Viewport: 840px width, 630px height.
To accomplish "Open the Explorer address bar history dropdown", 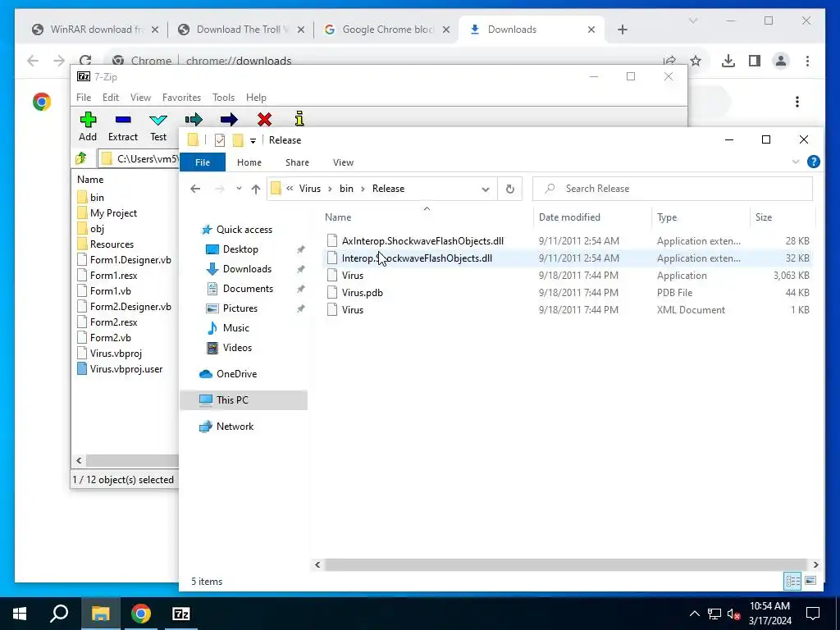I will point(486,189).
